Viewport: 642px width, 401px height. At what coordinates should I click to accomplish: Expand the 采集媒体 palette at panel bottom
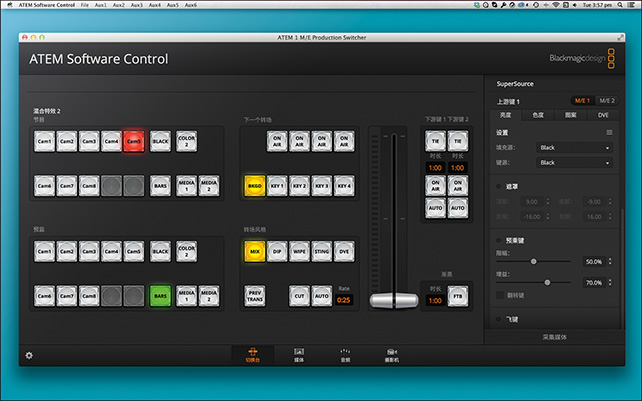(554, 337)
